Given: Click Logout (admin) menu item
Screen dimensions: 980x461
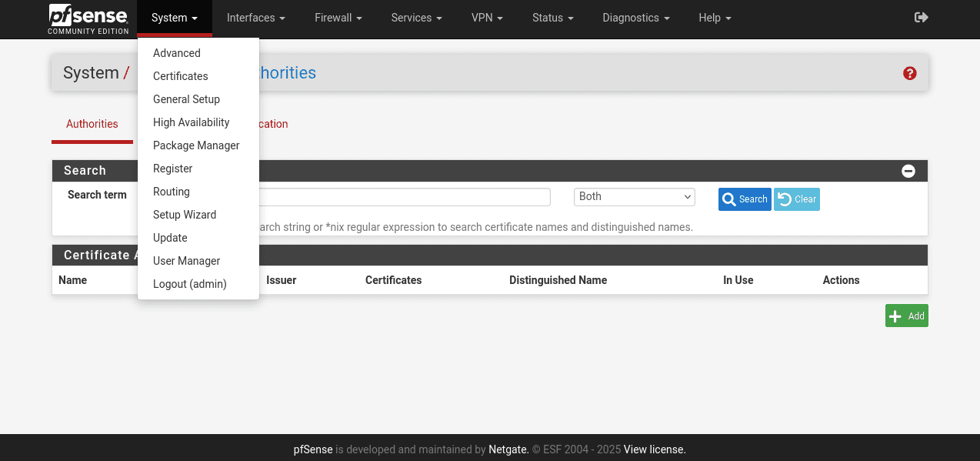Looking at the screenshot, I should [189, 284].
